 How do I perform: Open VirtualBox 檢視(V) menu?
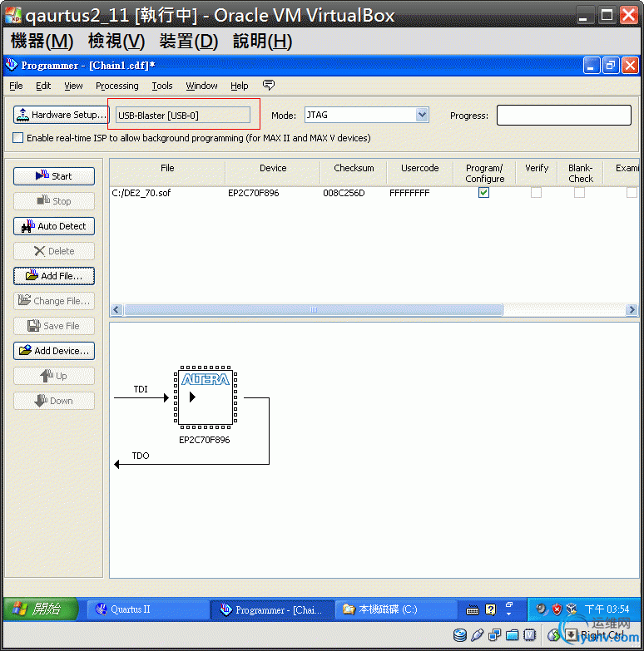[116, 41]
